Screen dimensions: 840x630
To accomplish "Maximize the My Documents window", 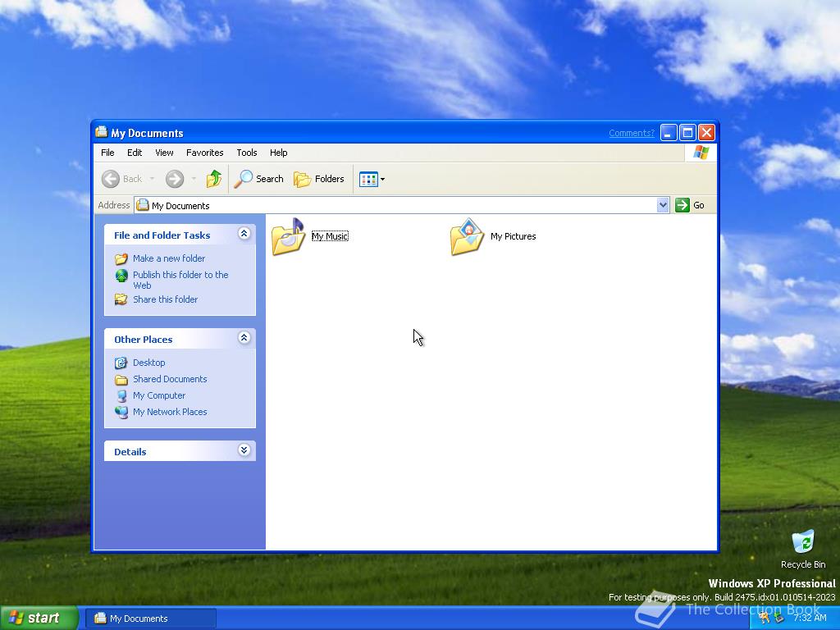I will tap(688, 132).
